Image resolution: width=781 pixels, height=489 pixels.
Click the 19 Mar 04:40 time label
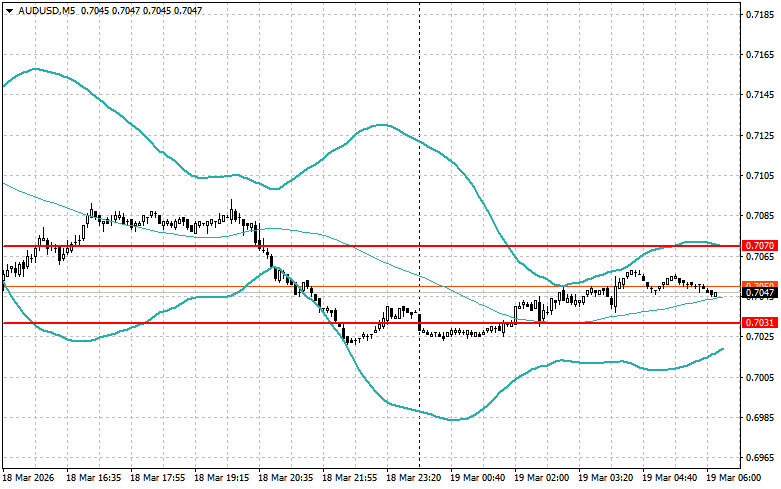point(669,478)
